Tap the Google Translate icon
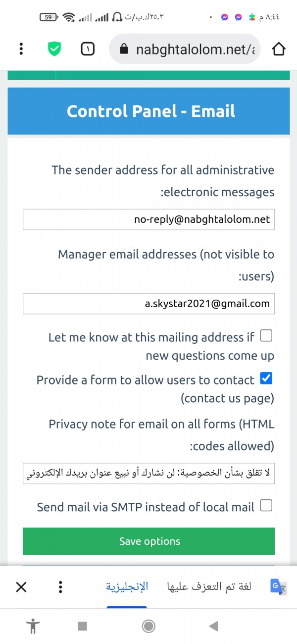This screenshot has width=297, height=644. point(278,588)
